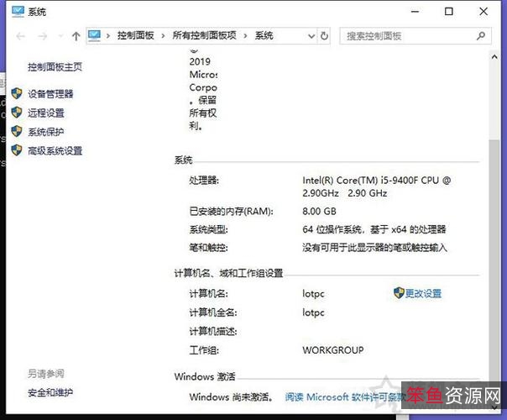Open the address bar history dropdown
This screenshot has height=420, width=507.
311,36
